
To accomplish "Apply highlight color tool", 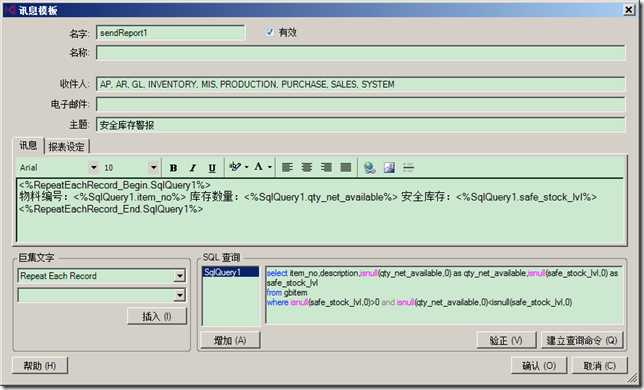I will pyautogui.click(x=235, y=167).
